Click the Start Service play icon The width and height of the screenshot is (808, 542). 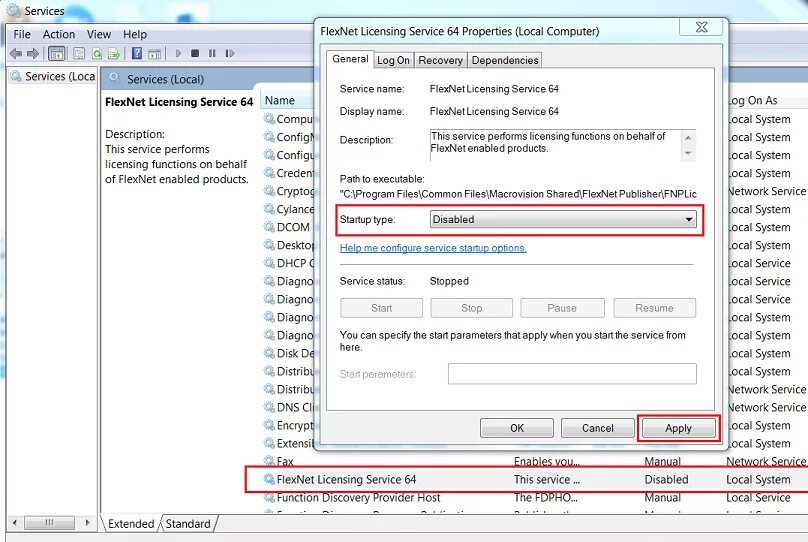178,53
